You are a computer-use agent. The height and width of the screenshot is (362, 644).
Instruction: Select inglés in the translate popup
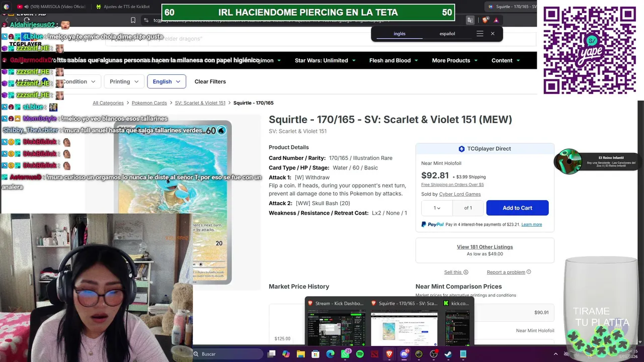click(x=399, y=34)
